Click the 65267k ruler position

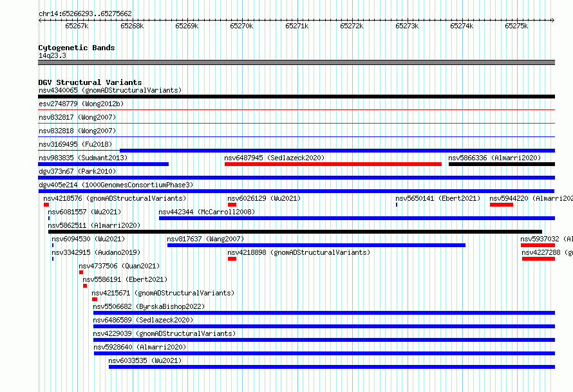point(77,26)
